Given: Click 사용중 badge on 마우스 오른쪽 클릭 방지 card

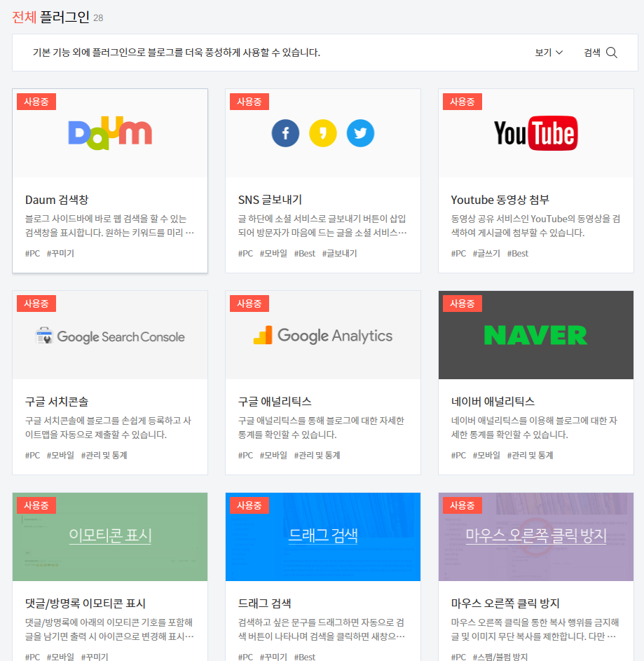Looking at the screenshot, I should (463, 505).
